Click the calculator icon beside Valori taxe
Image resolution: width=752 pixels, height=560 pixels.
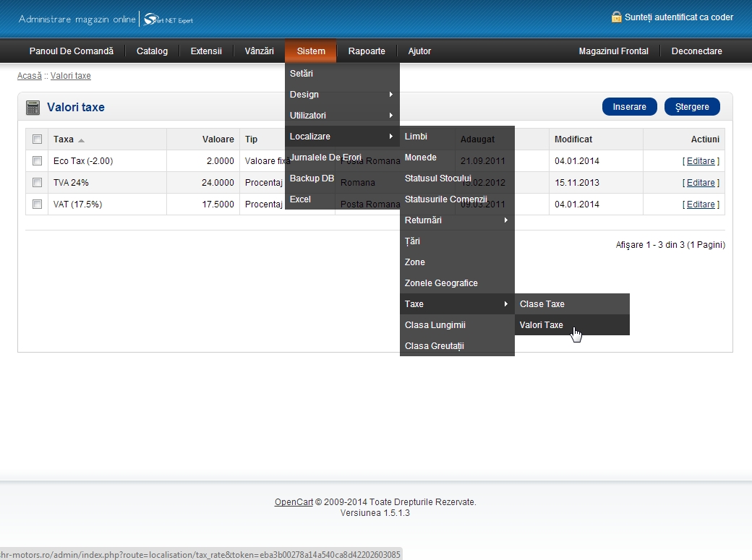click(x=33, y=108)
